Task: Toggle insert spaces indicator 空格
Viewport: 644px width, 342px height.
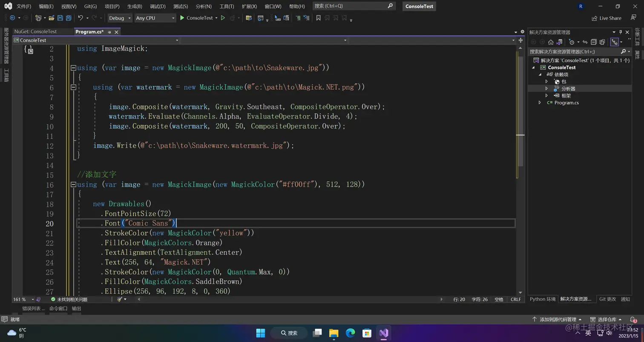Action: coord(499,299)
